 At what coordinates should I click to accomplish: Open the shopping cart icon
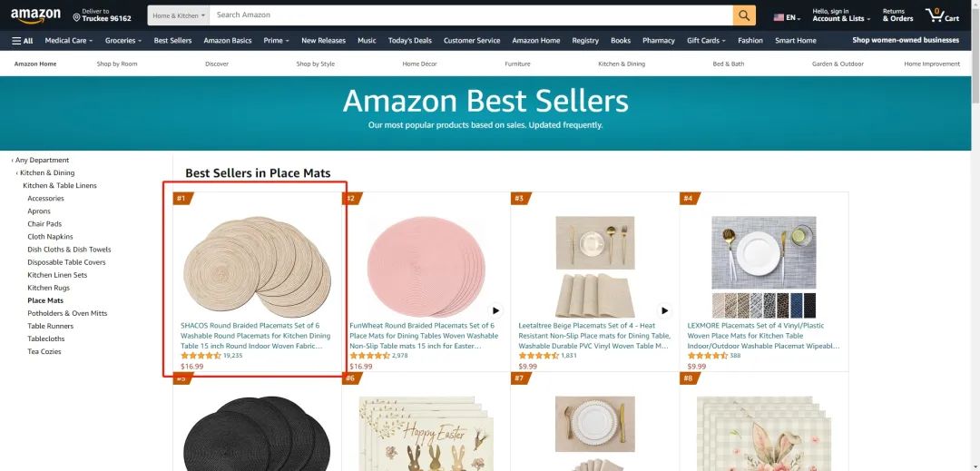point(943,15)
